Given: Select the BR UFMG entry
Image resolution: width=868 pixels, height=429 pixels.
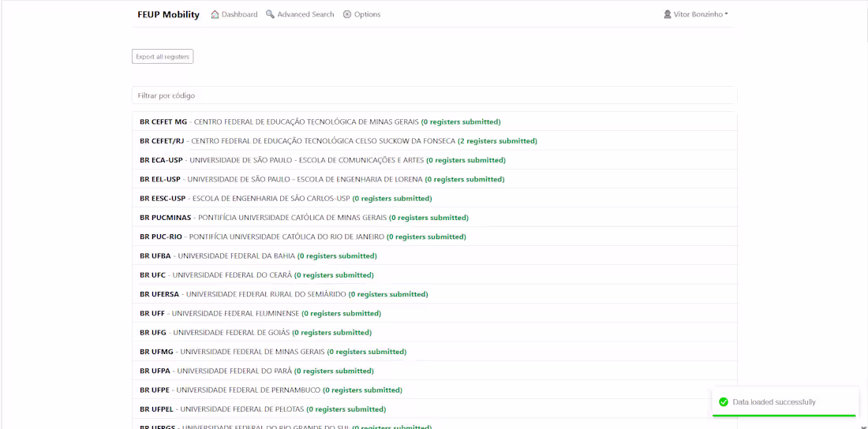Looking at the screenshot, I should point(435,352).
